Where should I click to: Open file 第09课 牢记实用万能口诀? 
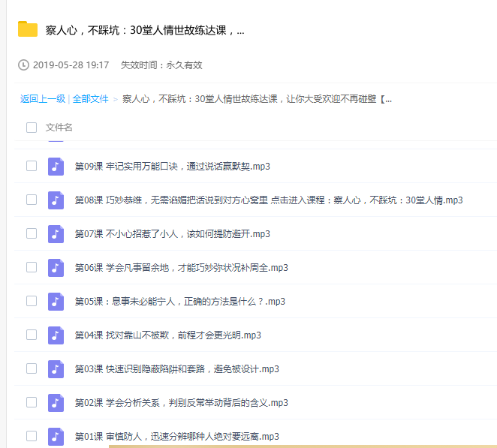(x=173, y=167)
